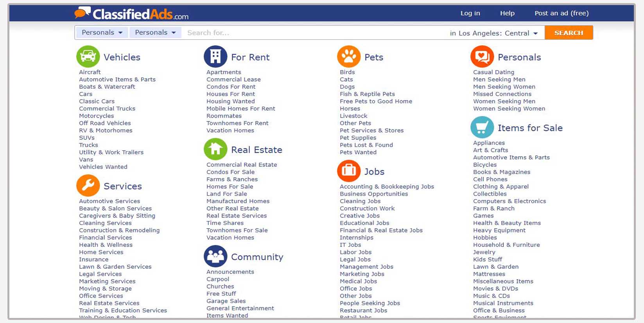
Task: Open the Personals category heading
Action: click(519, 57)
